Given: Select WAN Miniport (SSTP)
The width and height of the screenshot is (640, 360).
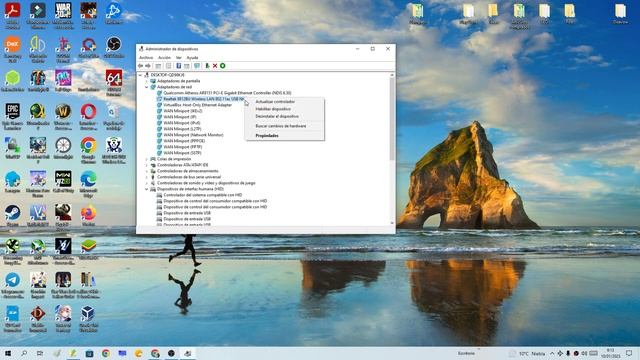Looking at the screenshot, I should 182,153.
